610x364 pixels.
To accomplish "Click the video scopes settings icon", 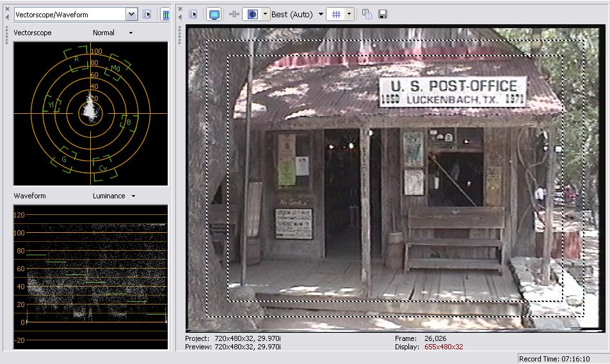I will pos(147,15).
